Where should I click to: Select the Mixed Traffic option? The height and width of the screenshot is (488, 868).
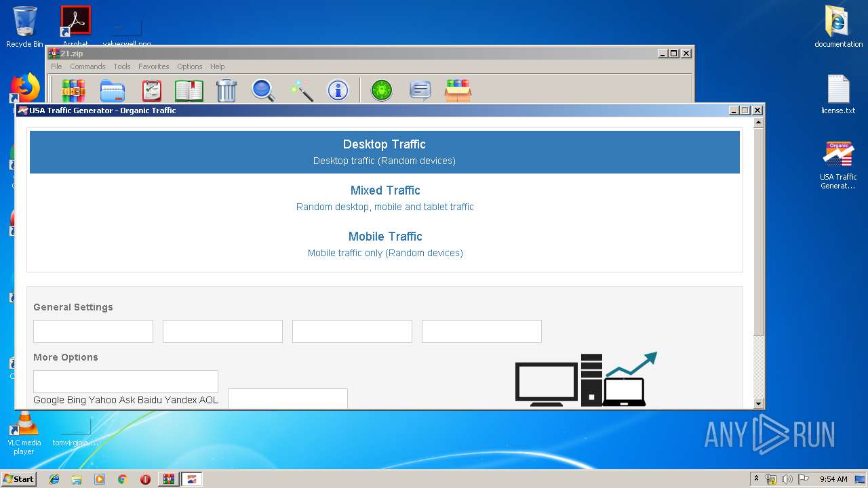(384, 198)
